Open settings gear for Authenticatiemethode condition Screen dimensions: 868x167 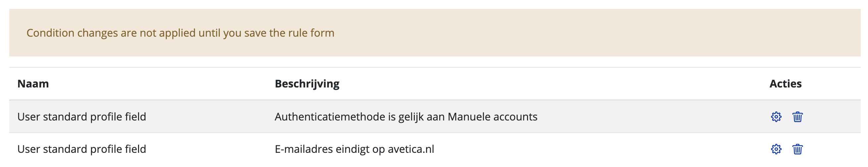click(776, 117)
